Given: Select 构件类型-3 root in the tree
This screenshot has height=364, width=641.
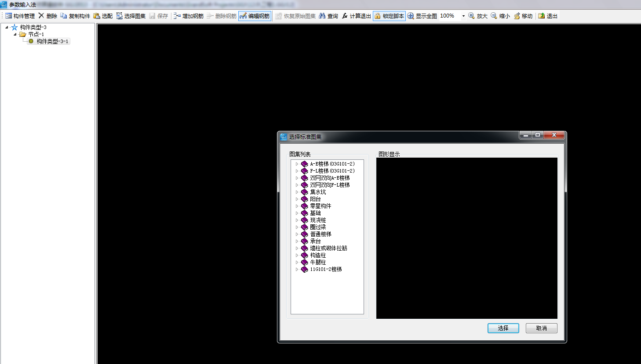Looking at the screenshot, I should 33,27.
